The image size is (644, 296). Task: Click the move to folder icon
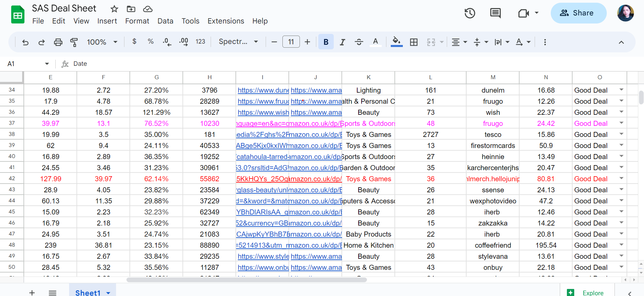131,9
